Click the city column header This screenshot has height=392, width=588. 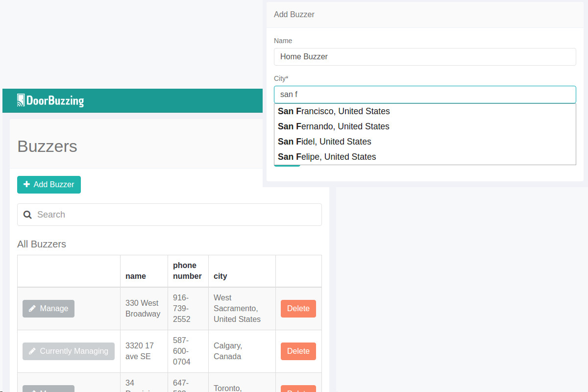pyautogui.click(x=220, y=276)
